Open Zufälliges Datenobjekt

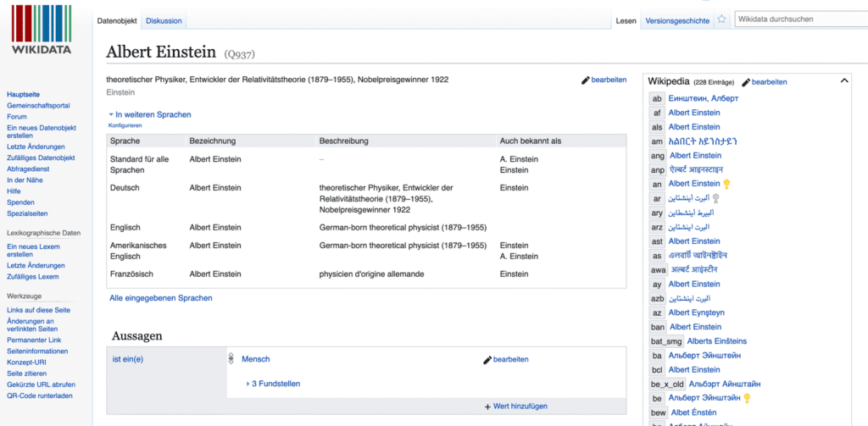point(41,158)
